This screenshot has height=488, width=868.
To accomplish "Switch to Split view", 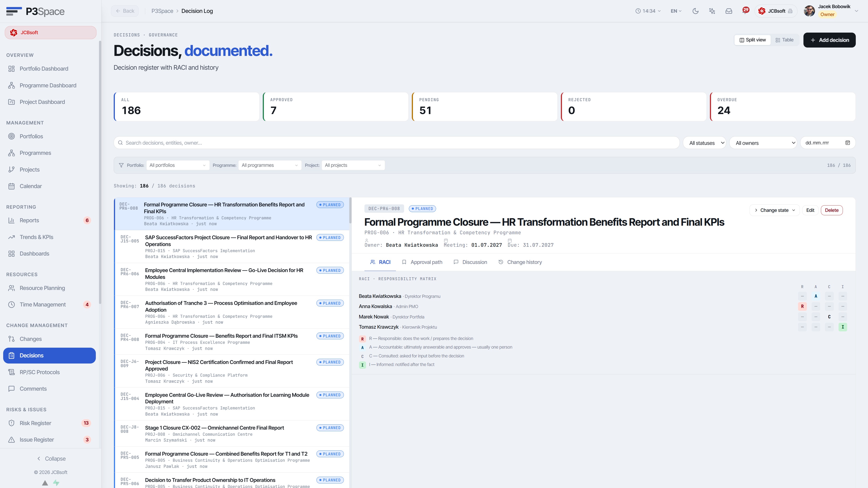I will point(752,40).
